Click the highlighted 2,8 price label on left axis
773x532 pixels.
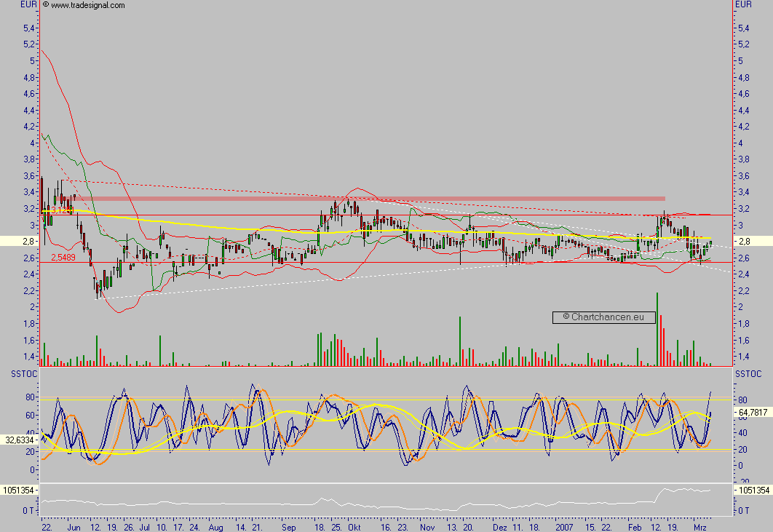click(x=19, y=241)
